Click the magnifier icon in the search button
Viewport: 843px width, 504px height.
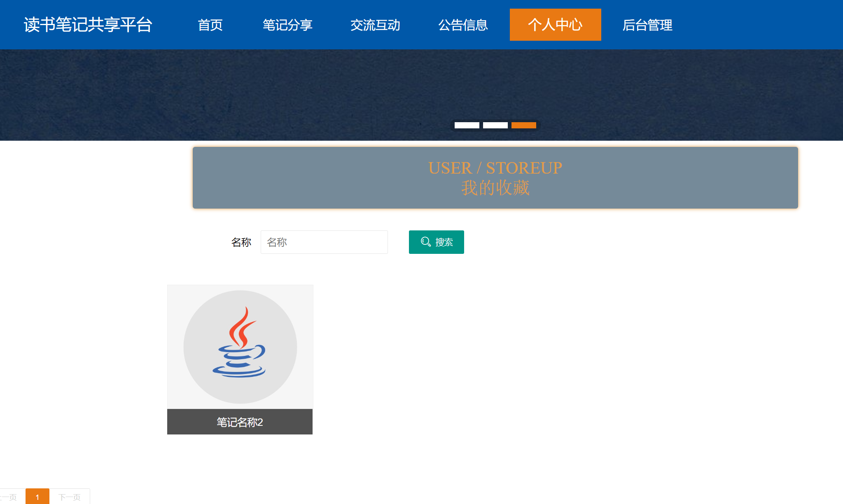tap(425, 242)
